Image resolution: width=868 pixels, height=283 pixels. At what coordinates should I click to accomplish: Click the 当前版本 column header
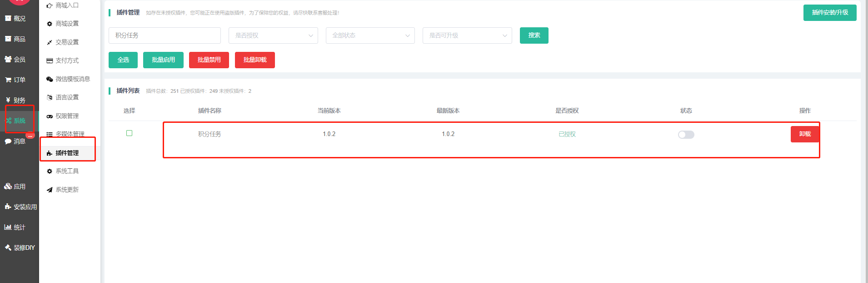click(329, 111)
